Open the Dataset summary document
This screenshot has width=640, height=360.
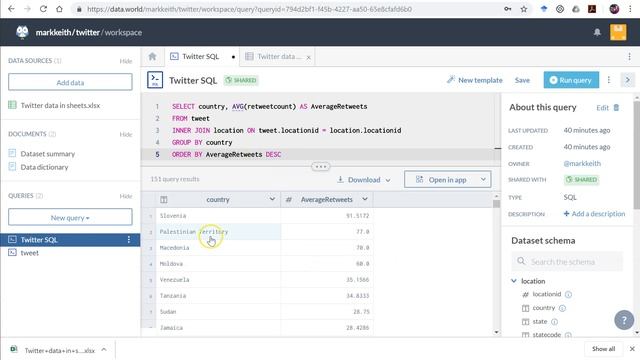click(x=48, y=154)
